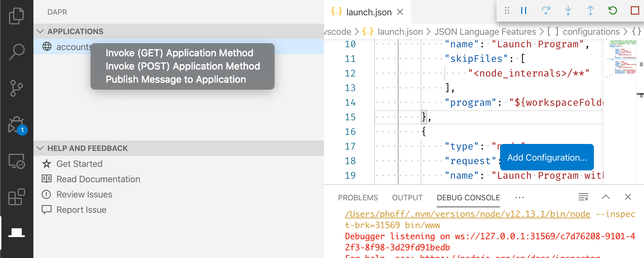Stop the debugger with the red square
The height and width of the screenshot is (258, 644).
coord(635,11)
